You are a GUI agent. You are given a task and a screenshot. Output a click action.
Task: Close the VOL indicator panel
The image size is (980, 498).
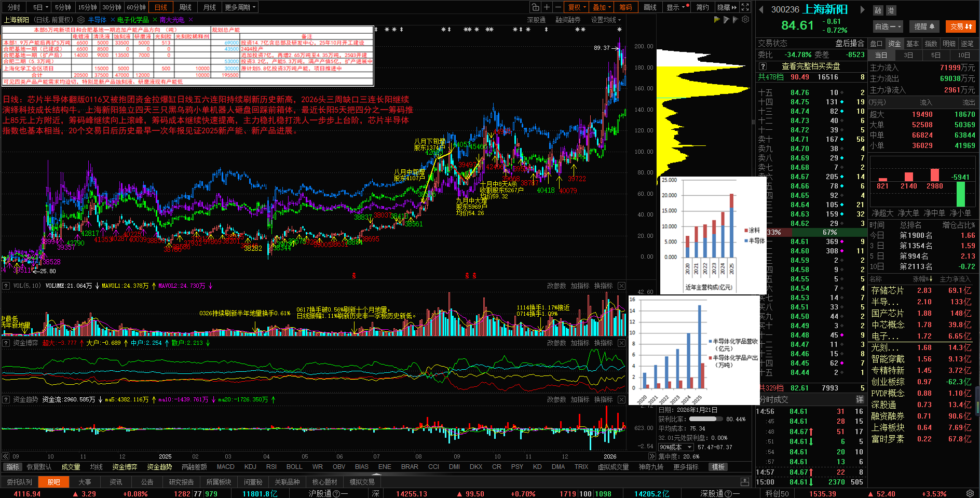pos(621,286)
